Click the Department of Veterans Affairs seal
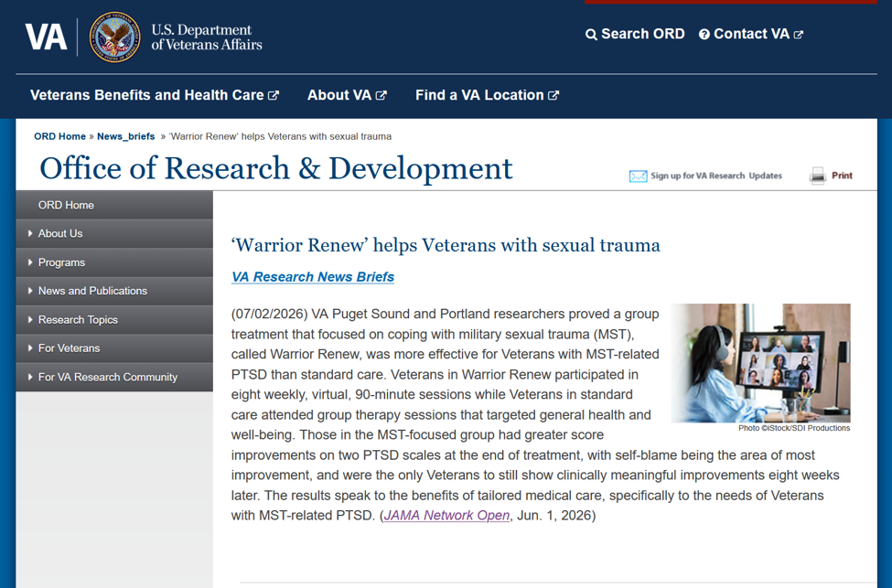Image resolution: width=892 pixels, height=588 pixels. click(x=115, y=37)
